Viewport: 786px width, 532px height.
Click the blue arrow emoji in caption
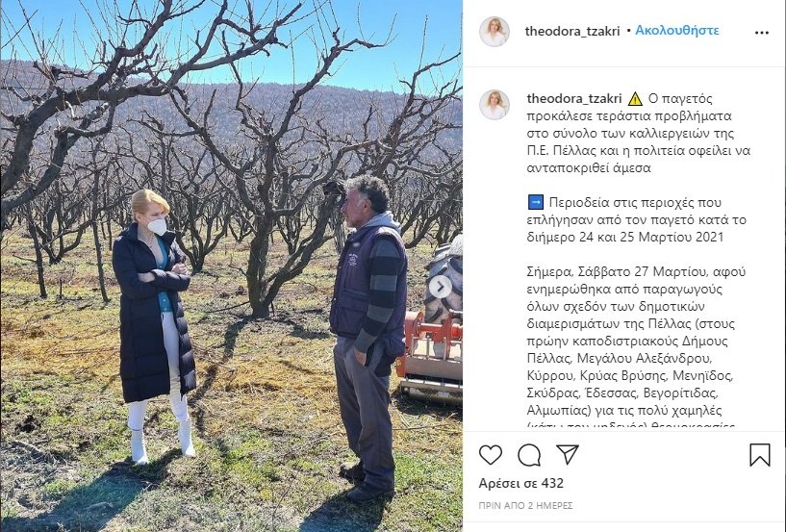point(536,203)
